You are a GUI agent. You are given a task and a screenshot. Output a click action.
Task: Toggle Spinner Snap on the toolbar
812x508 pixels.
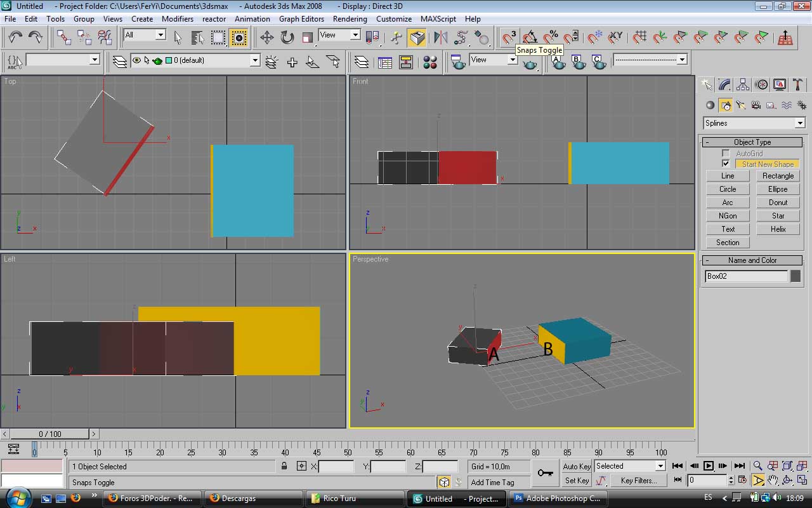coord(571,37)
